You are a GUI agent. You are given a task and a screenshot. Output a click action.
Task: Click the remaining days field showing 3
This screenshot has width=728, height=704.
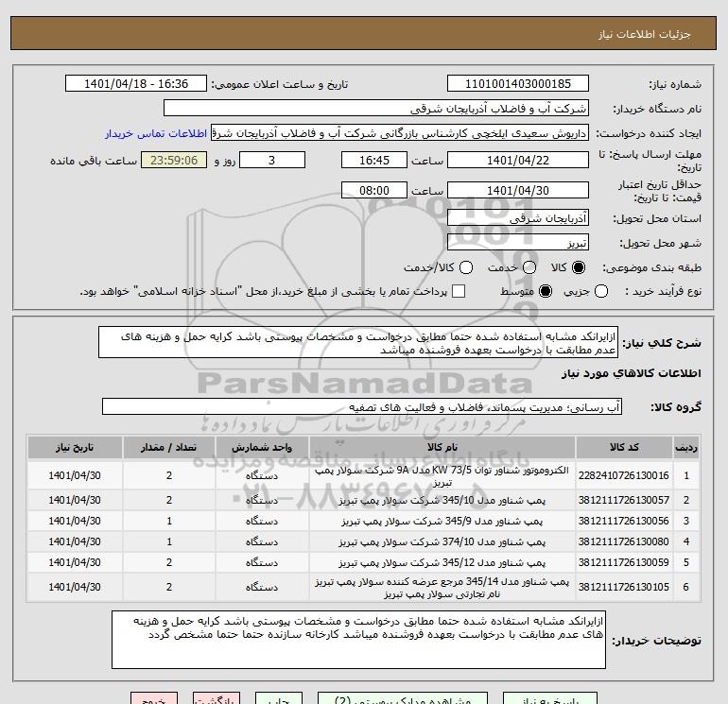(x=272, y=160)
